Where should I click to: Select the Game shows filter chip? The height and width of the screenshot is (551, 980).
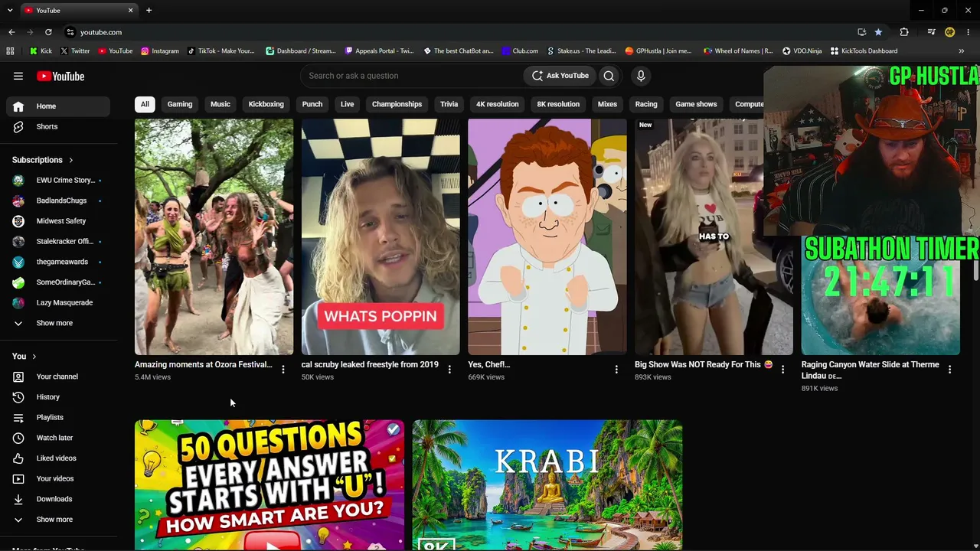tap(696, 104)
